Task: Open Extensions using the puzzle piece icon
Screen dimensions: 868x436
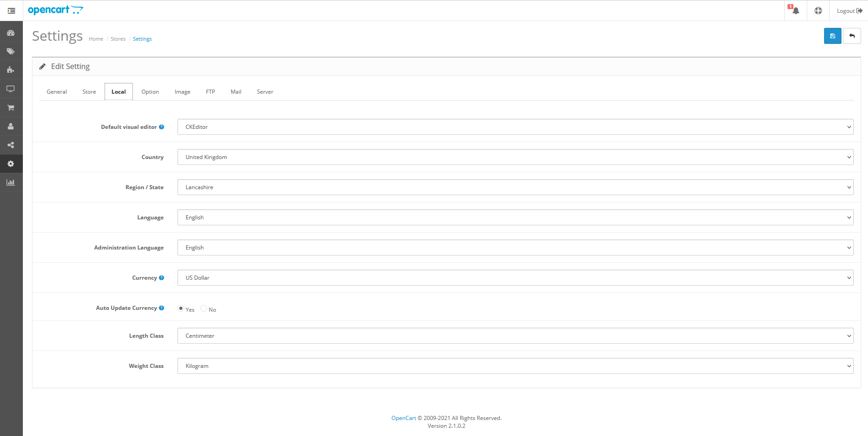Action: (11, 70)
